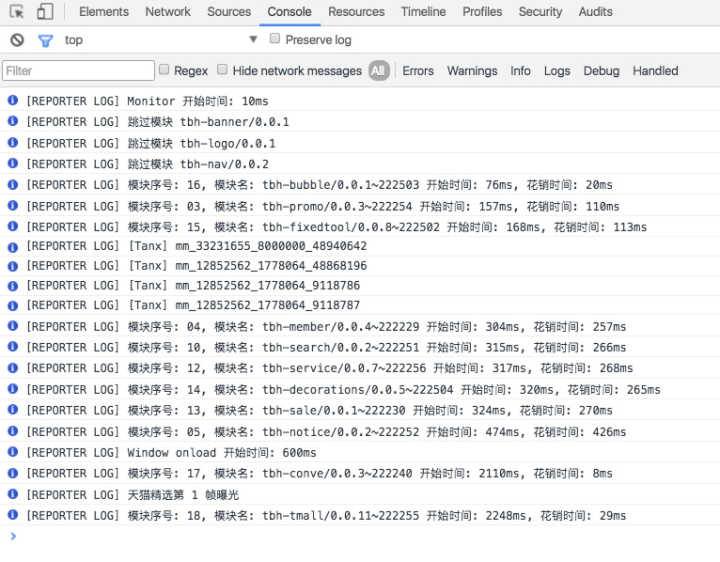
Task: Toggle the device mode icon
Action: coord(45,12)
